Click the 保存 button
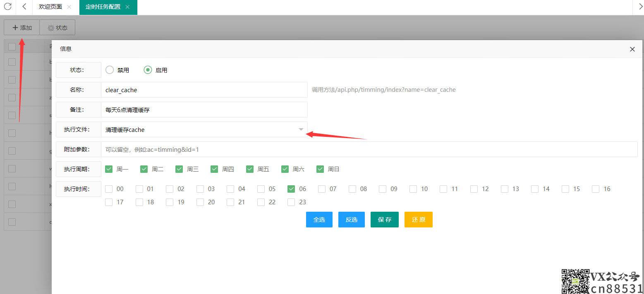The width and height of the screenshot is (644, 294). tap(384, 220)
